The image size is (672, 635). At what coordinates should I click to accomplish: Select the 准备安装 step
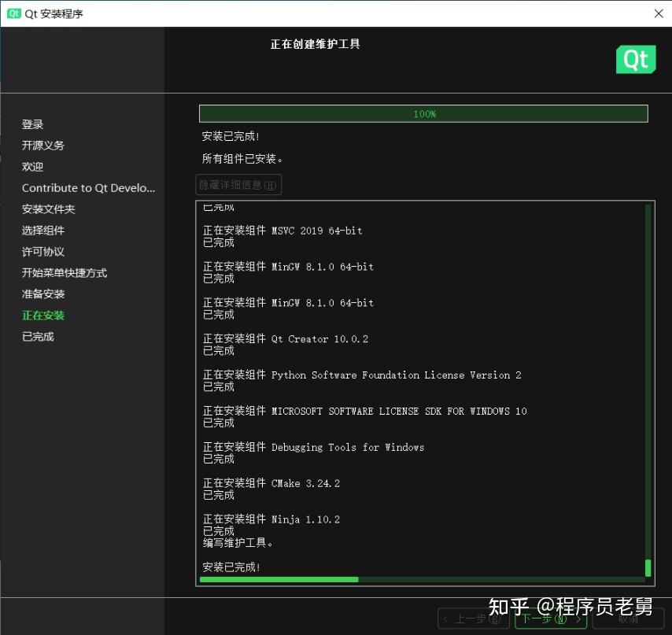(42, 294)
